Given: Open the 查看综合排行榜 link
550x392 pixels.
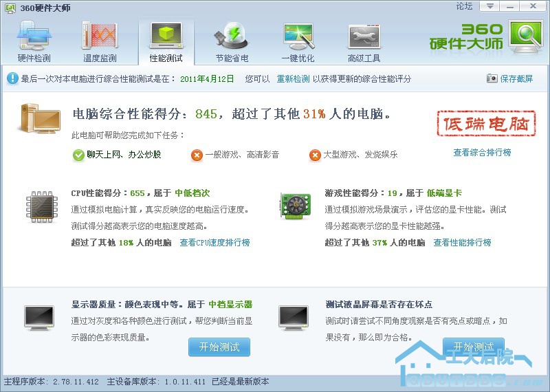Looking at the screenshot, I should pyautogui.click(x=482, y=153).
